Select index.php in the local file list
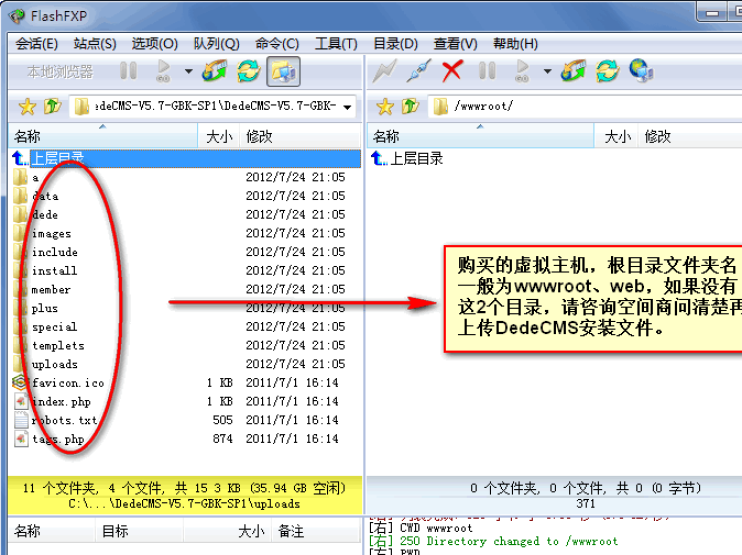Image resolution: width=742 pixels, height=555 pixels. click(60, 401)
